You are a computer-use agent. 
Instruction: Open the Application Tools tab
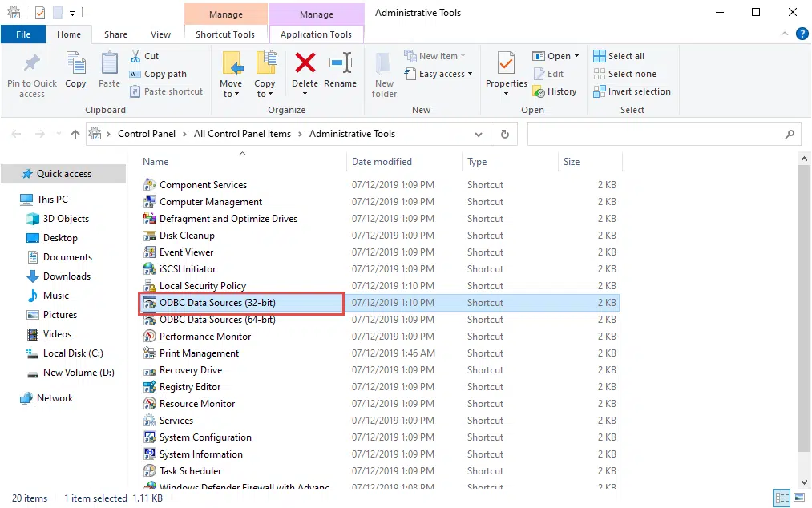click(316, 34)
